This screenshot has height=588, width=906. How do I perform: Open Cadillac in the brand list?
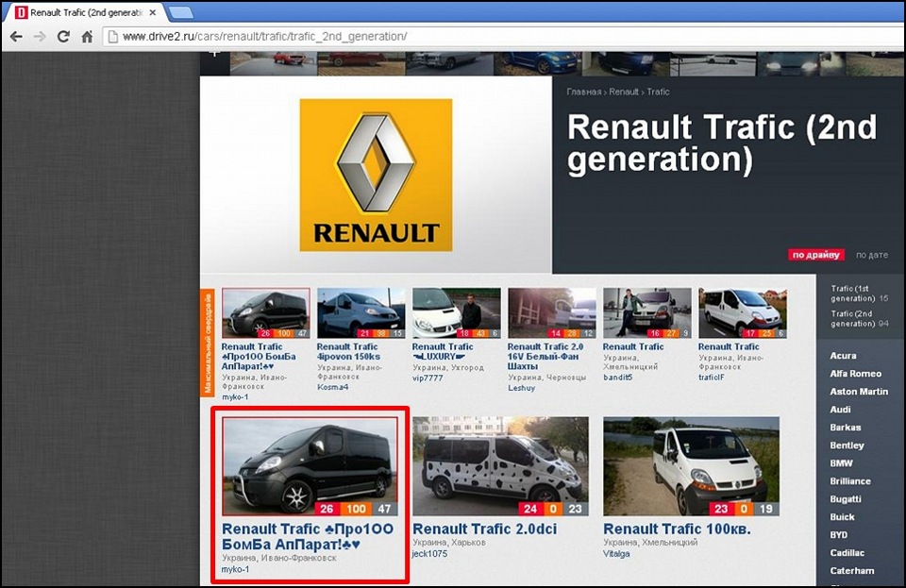click(x=847, y=553)
